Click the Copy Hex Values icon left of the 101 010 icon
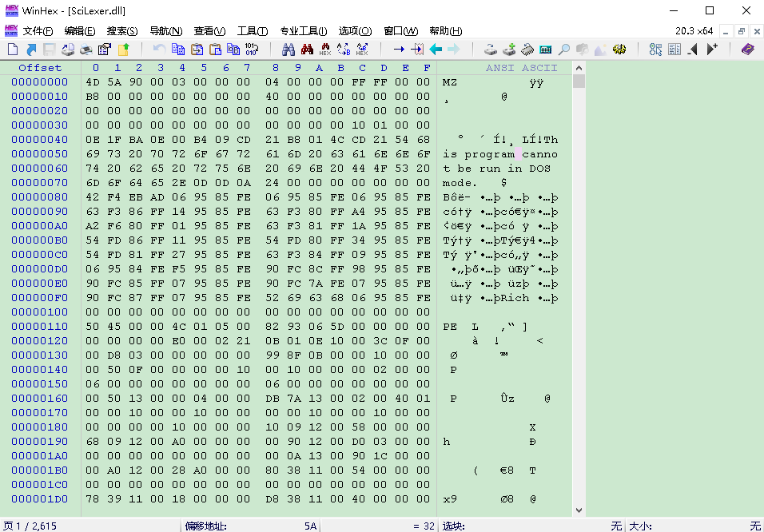Viewport: 764px width, 532px height. pyautogui.click(x=233, y=50)
